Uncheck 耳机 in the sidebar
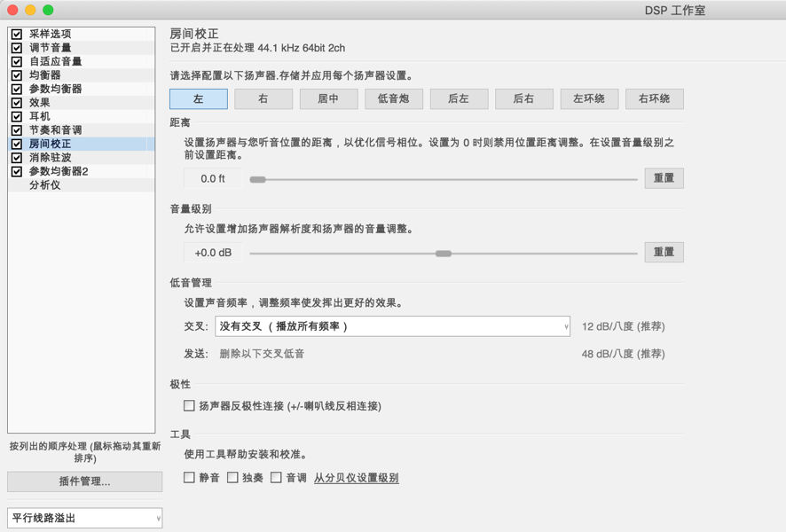 pos(16,115)
